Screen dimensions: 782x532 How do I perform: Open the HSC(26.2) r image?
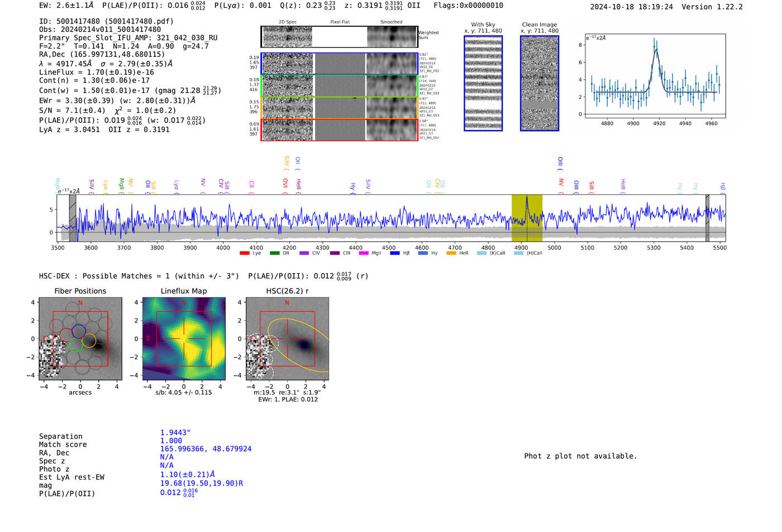(287, 339)
